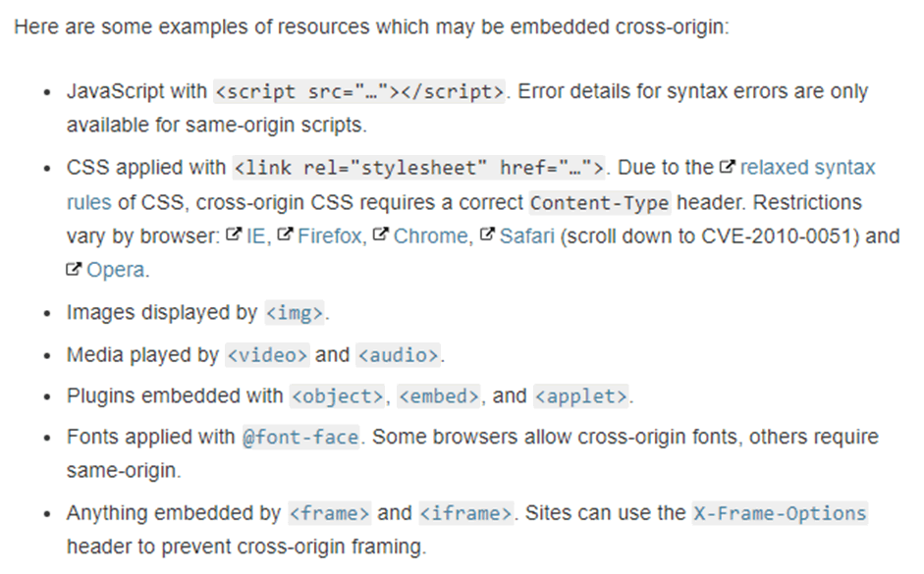Viewport: 924px width, 574px height.
Task: Open the X-Frame-Options header link
Action: click(x=780, y=513)
